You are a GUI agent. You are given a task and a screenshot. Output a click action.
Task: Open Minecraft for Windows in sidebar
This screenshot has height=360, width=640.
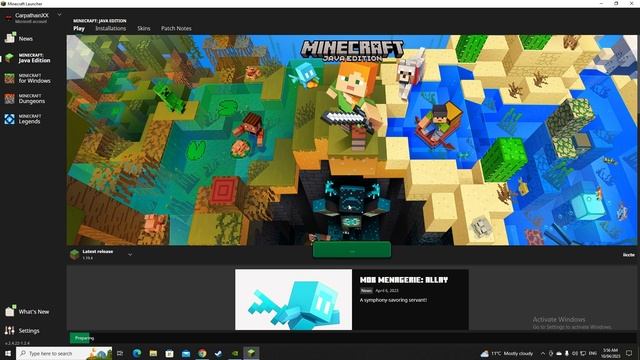pos(28,78)
